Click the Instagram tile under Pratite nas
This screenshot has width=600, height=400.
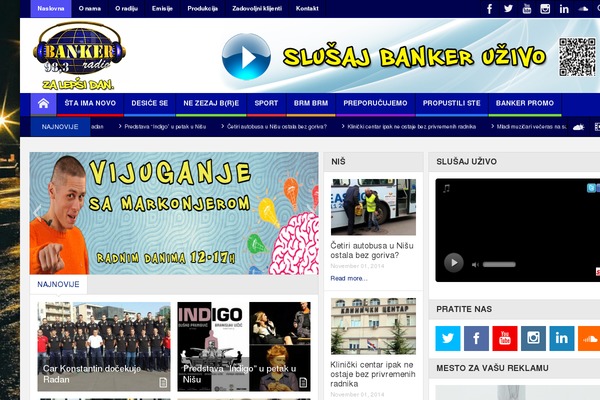(533, 338)
